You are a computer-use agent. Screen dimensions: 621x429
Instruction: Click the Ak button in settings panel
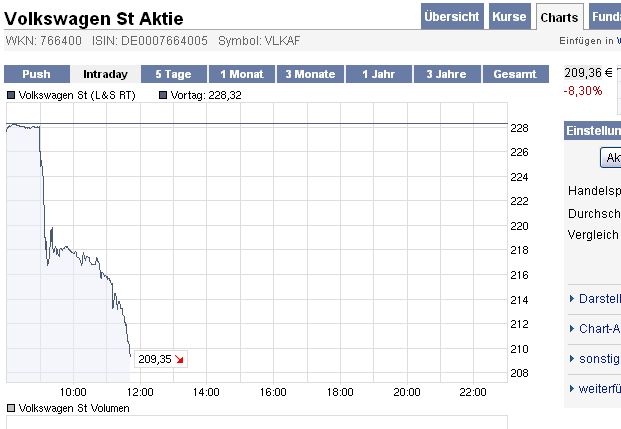[x=611, y=158]
